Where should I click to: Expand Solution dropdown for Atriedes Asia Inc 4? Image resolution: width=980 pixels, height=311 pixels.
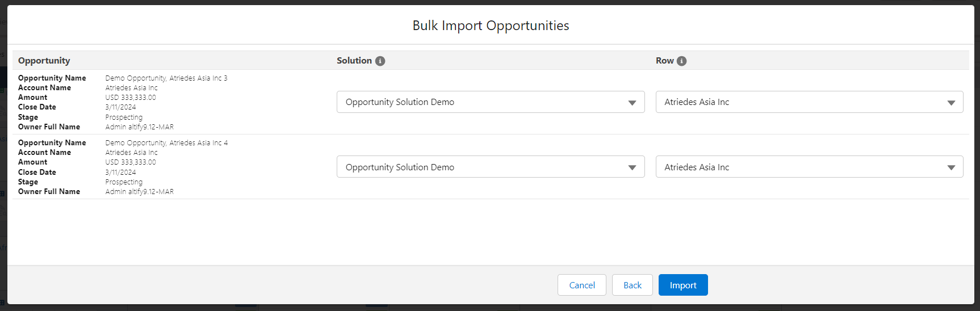click(x=490, y=167)
